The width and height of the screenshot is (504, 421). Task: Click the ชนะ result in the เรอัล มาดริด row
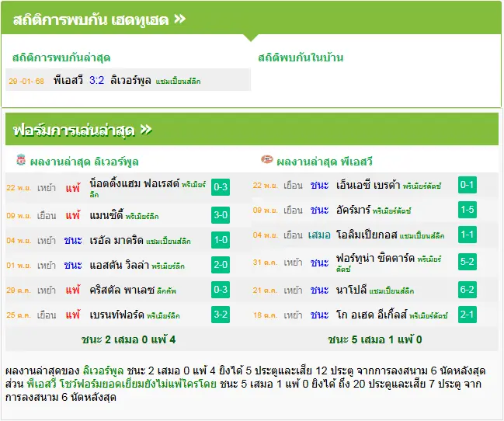pyautogui.click(x=73, y=240)
